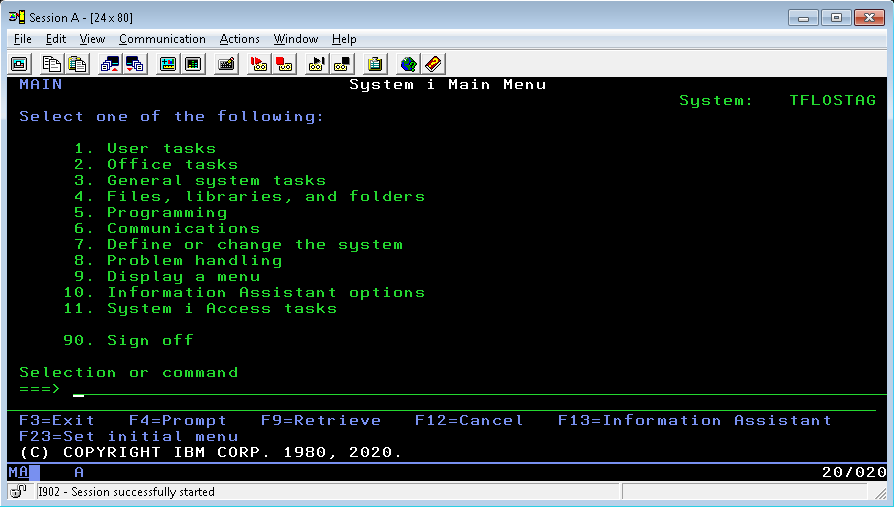Click the Print Screen toolbar icon
The image size is (894, 507).
tap(19, 64)
